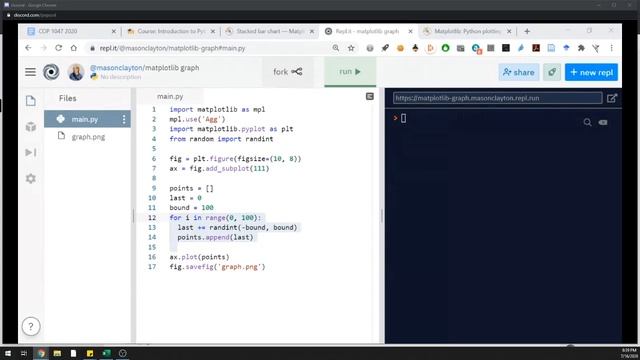The image size is (640, 360).
Task: Click line 12 of the code
Action: coord(216,218)
